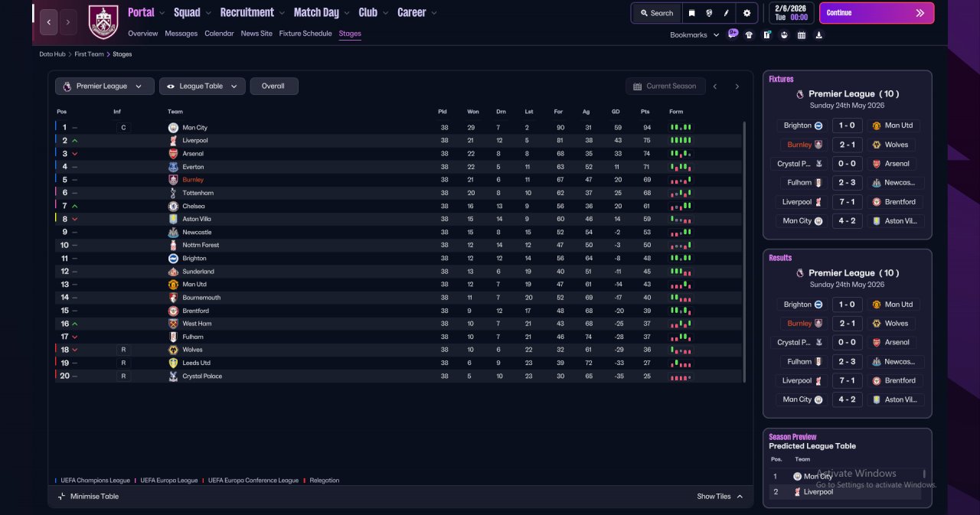Click the GD column header
980x515 pixels.
(x=616, y=112)
